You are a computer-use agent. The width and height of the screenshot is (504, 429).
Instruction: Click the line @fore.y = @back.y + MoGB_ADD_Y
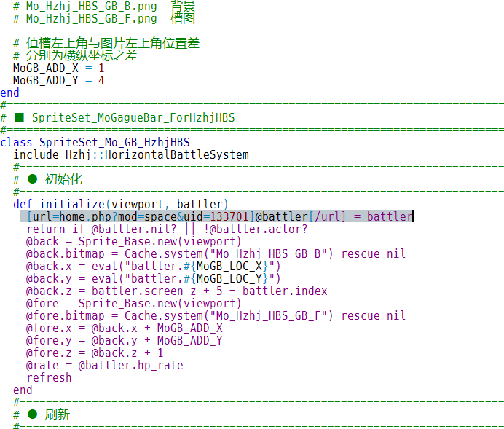[x=125, y=340]
